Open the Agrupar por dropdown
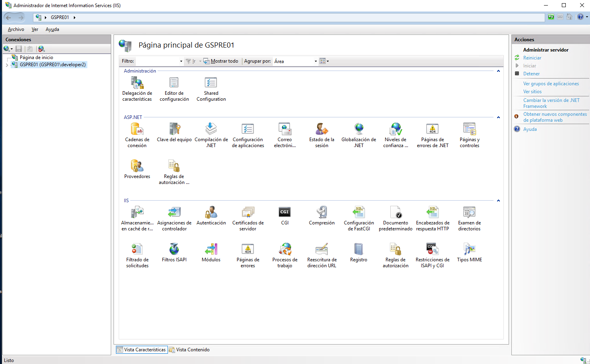 316,61
